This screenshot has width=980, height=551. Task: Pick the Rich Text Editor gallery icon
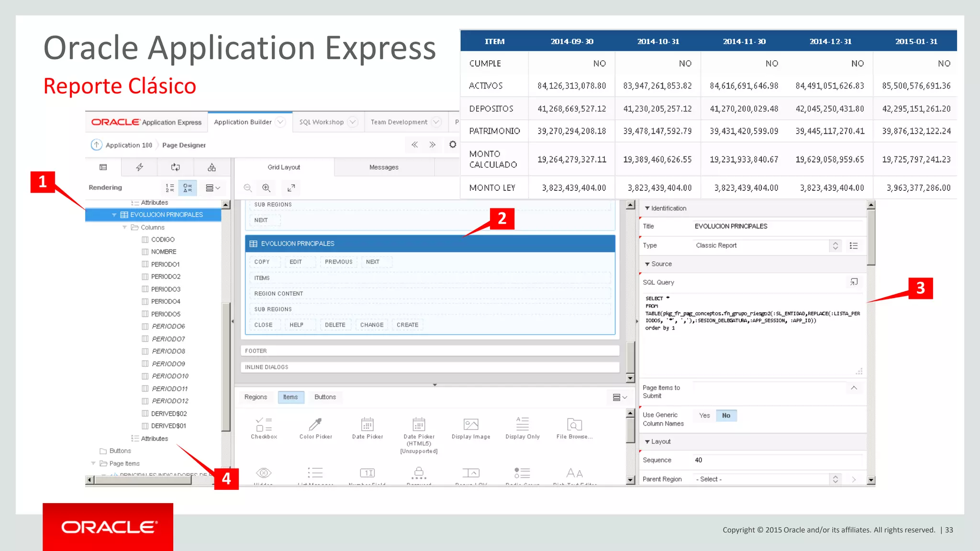point(574,473)
